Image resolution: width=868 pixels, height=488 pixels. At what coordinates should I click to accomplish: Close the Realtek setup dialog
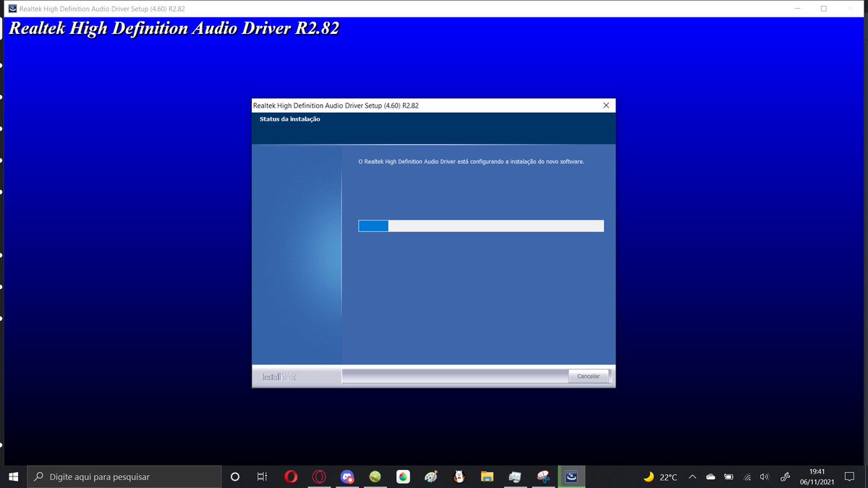(x=606, y=106)
